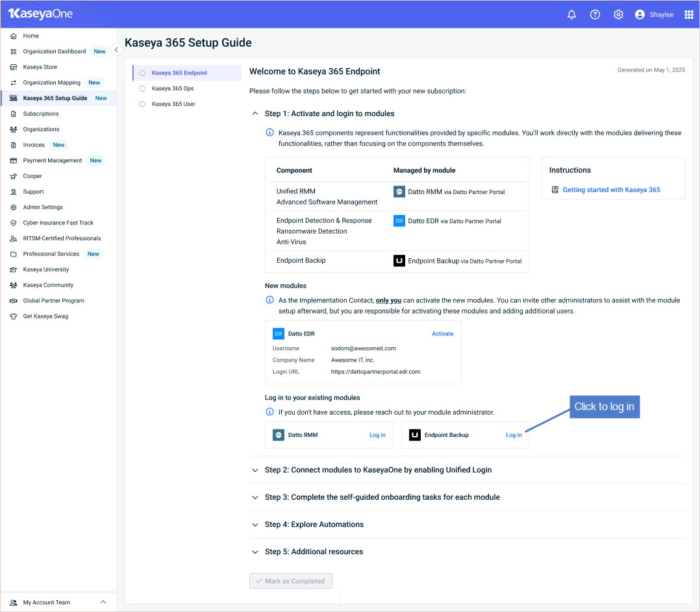Click the Cooper cart icon

pyautogui.click(x=14, y=176)
